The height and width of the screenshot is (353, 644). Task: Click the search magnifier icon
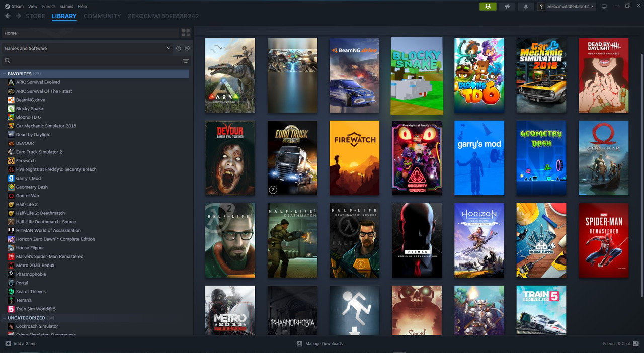coord(7,61)
